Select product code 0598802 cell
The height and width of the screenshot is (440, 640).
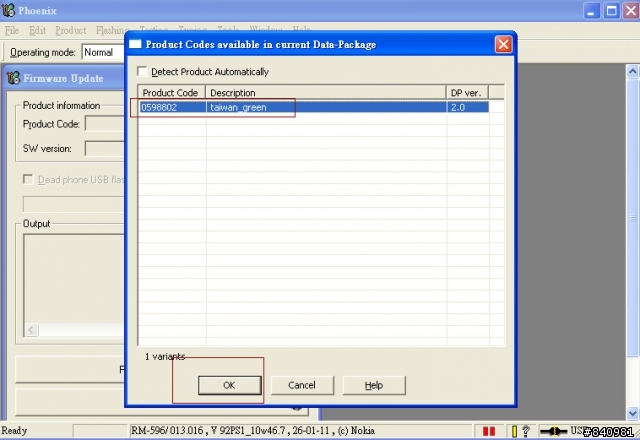172,107
